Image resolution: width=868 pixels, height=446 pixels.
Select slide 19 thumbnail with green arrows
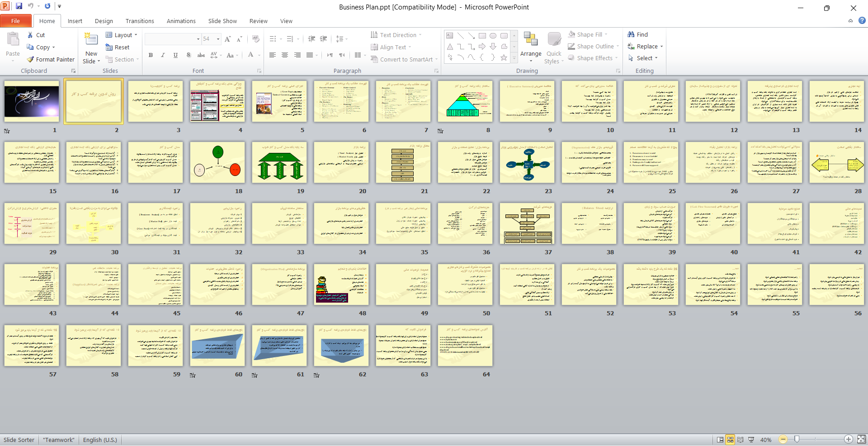tap(279, 162)
